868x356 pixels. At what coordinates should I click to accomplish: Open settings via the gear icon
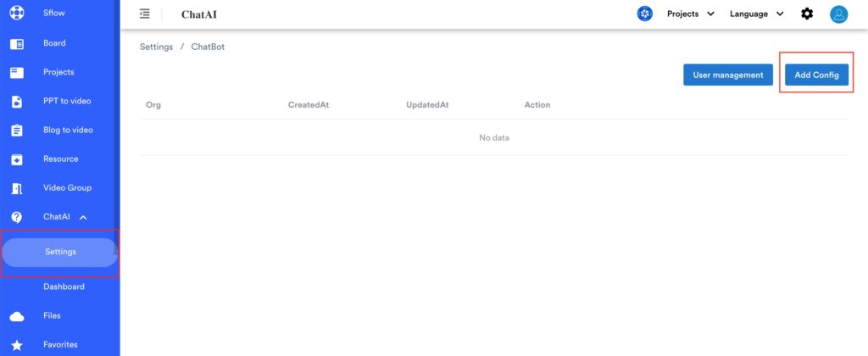point(807,14)
